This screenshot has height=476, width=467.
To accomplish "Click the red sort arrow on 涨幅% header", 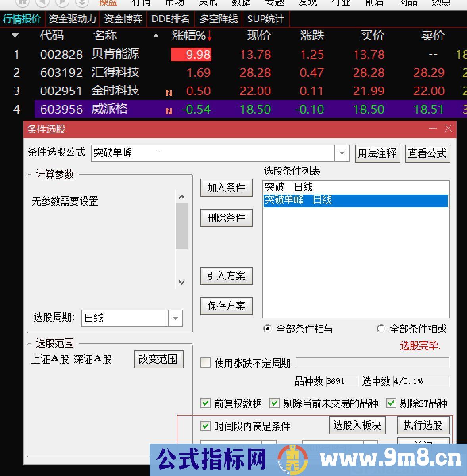I will 209,36.
